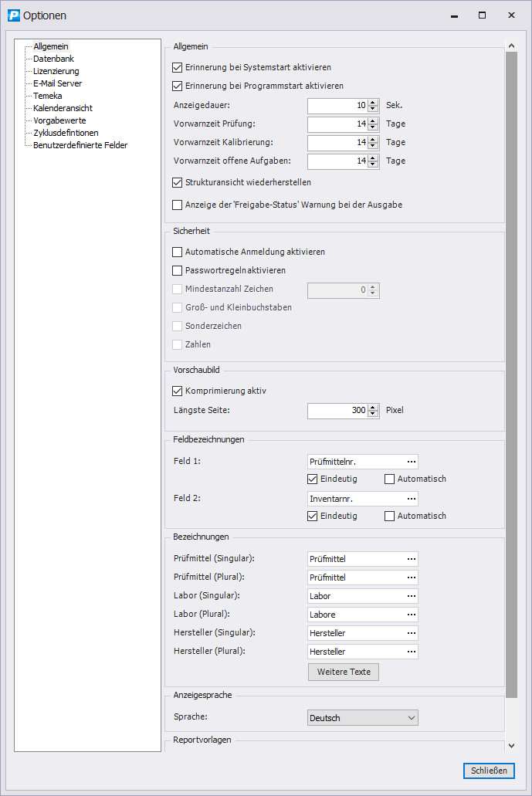Increase Längste Seite pixel value

click(374, 407)
